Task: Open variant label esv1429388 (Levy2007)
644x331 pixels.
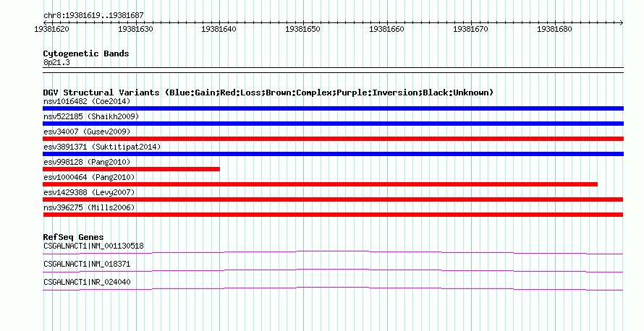Action: (89, 192)
